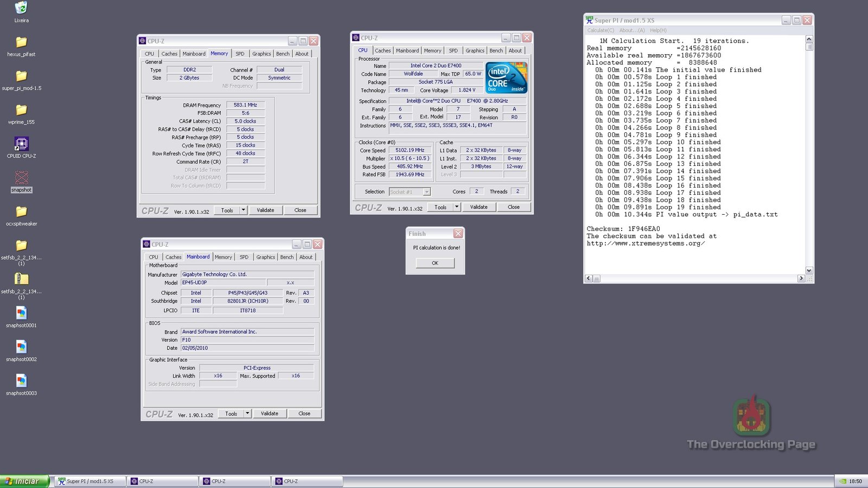Open the wprime_155 folder icon

pyautogui.click(x=21, y=111)
